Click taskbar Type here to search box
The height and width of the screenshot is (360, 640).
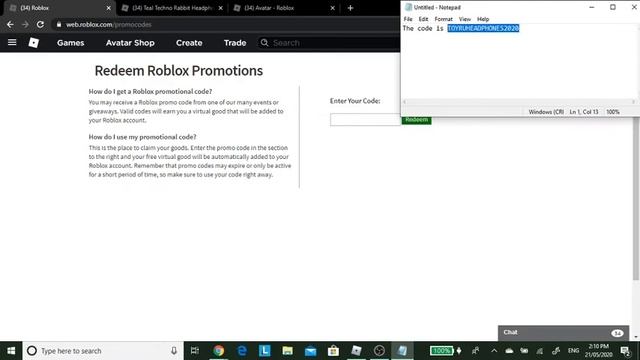(103, 351)
